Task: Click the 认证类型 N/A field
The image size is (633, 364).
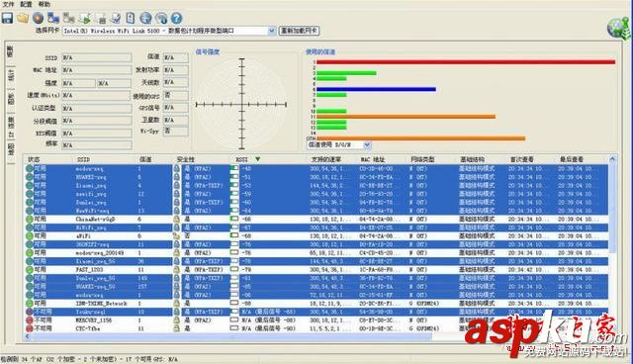Action: point(97,109)
